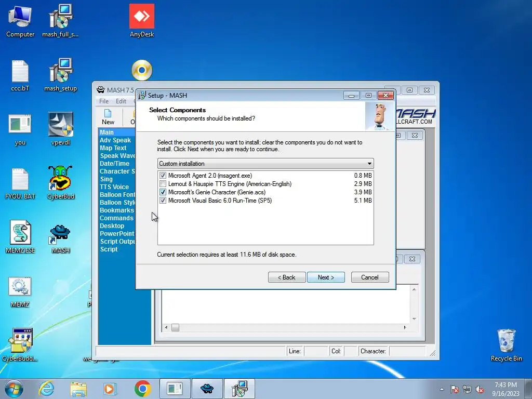Image resolution: width=532 pixels, height=399 pixels.
Task: Launch Internet Explorer from the taskbar
Action: pos(46,389)
